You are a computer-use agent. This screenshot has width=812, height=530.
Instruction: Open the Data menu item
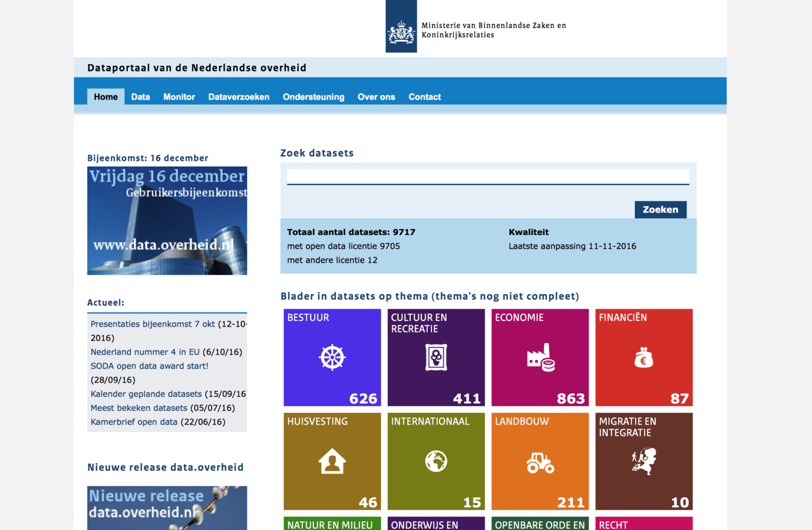[x=140, y=97]
